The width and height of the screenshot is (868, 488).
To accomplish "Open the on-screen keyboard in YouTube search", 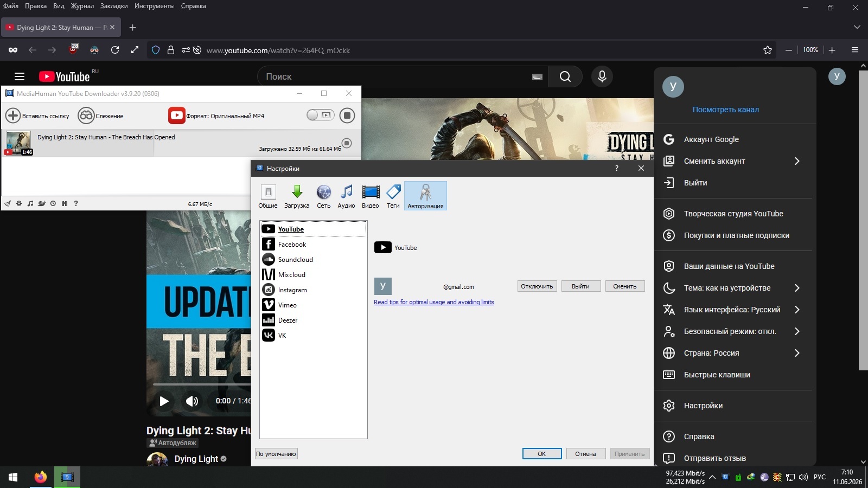I will pyautogui.click(x=538, y=77).
